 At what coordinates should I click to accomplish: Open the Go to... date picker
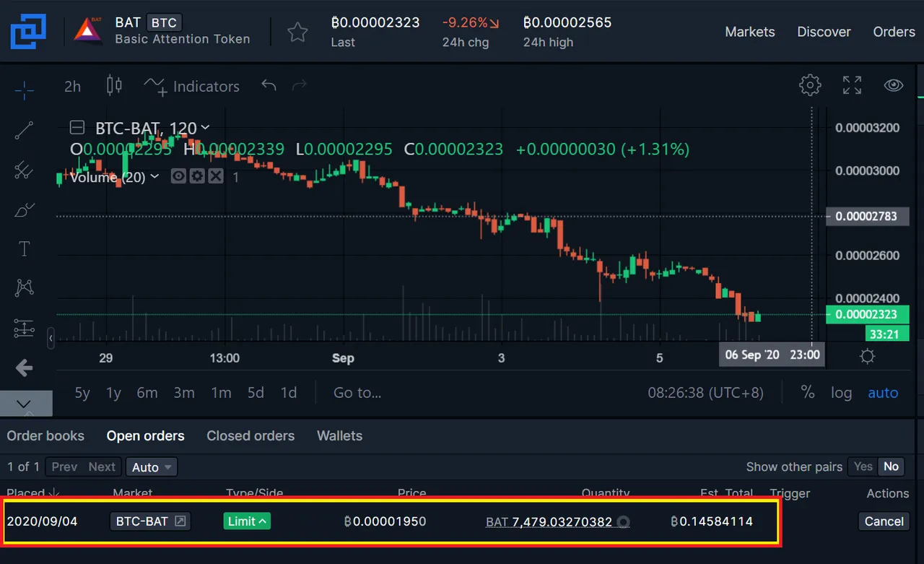click(x=357, y=393)
